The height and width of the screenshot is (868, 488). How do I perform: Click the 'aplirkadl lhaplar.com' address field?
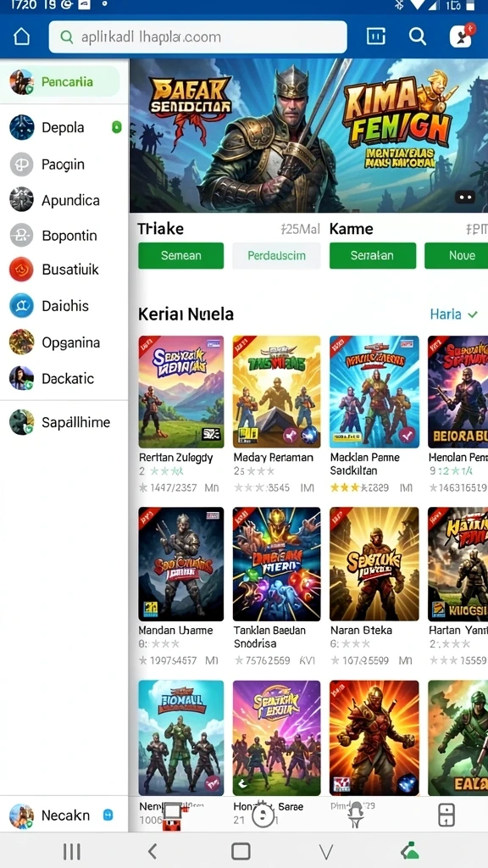click(x=197, y=37)
